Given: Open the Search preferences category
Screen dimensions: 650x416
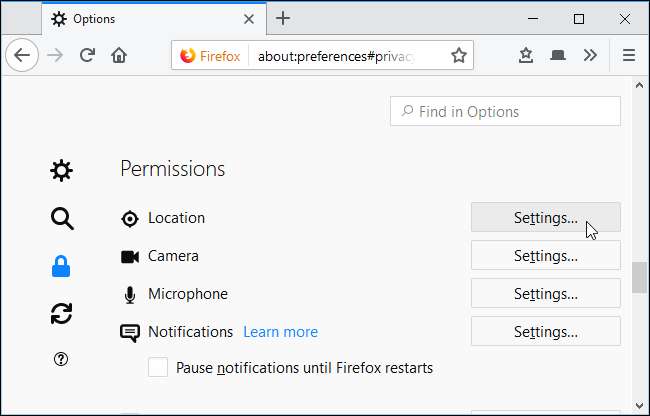Looking at the screenshot, I should 61,219.
